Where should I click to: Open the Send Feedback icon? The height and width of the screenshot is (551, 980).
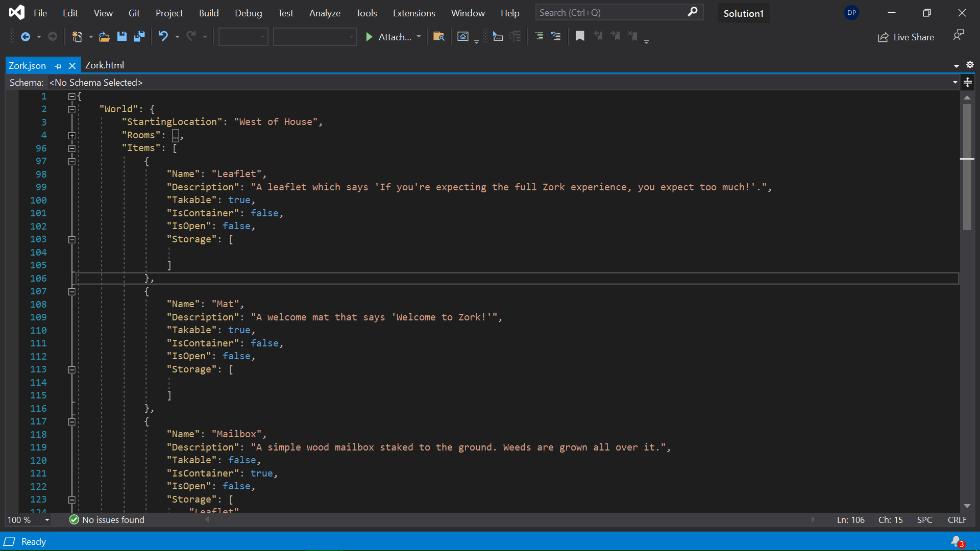click(959, 36)
